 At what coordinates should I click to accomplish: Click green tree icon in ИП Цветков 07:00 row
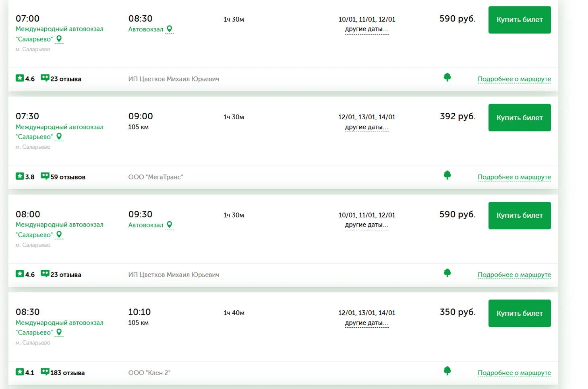coord(447,77)
